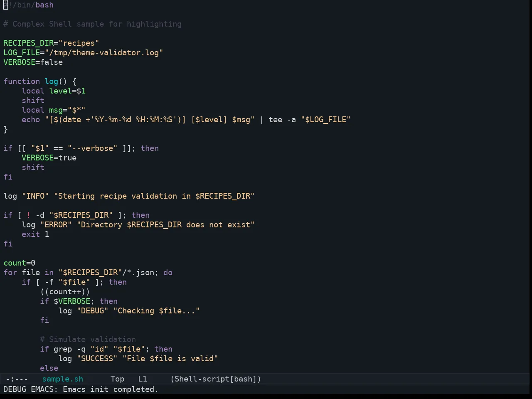Click 'count=0' line
Viewport: 532px width, 399px height.
tap(20, 263)
